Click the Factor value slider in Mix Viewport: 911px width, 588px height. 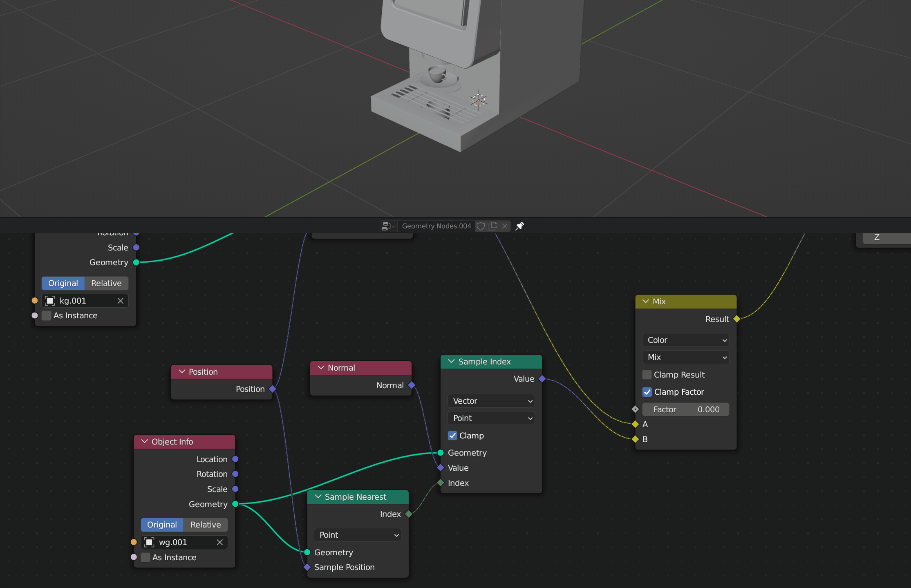(x=686, y=409)
